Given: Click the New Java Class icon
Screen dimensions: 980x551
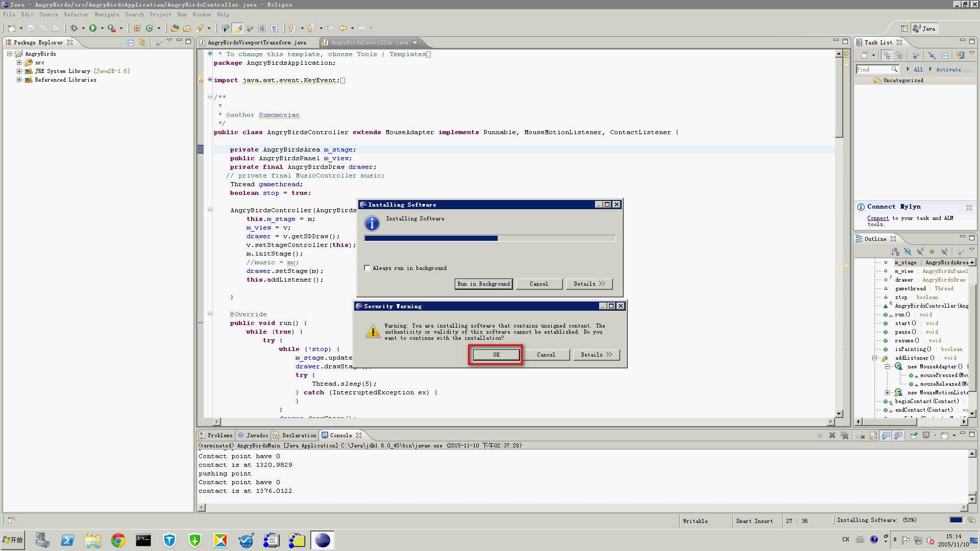Looking at the screenshot, I should coord(150,28).
